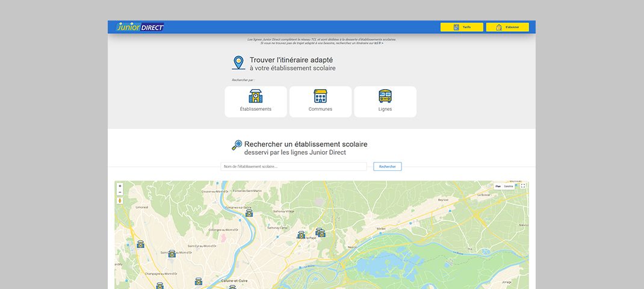Image resolution: width=644 pixels, height=289 pixels.
Task: Follow the tcl.fr link
Action: point(378,43)
